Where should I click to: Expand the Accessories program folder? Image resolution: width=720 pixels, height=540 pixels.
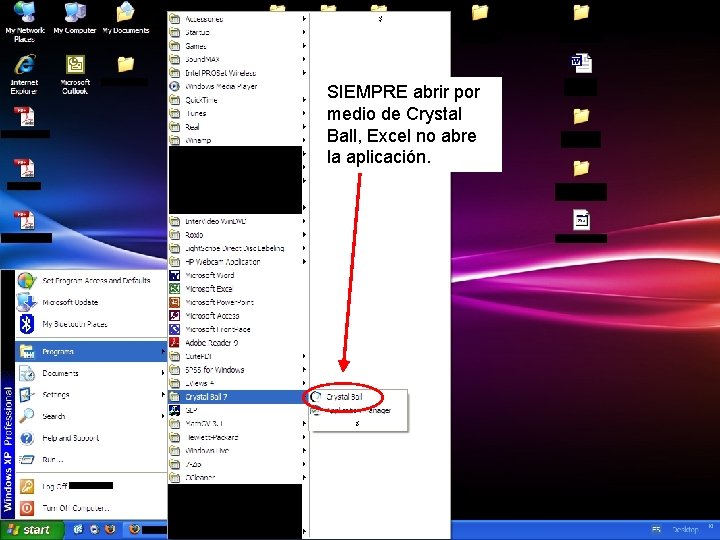(238, 19)
